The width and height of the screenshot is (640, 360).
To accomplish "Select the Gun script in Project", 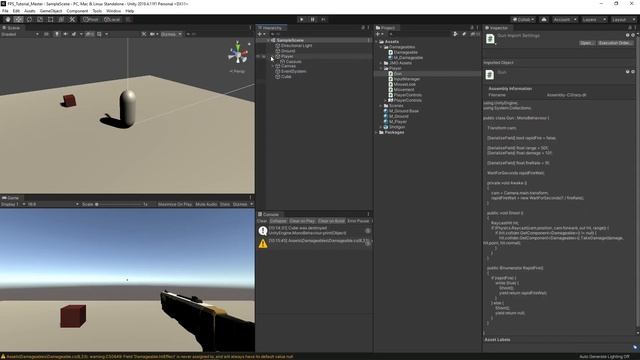I will click(x=398, y=74).
